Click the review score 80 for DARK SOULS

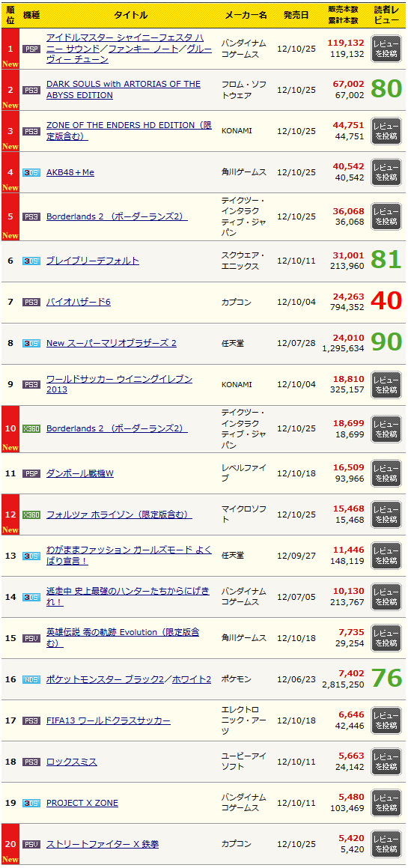(386, 89)
